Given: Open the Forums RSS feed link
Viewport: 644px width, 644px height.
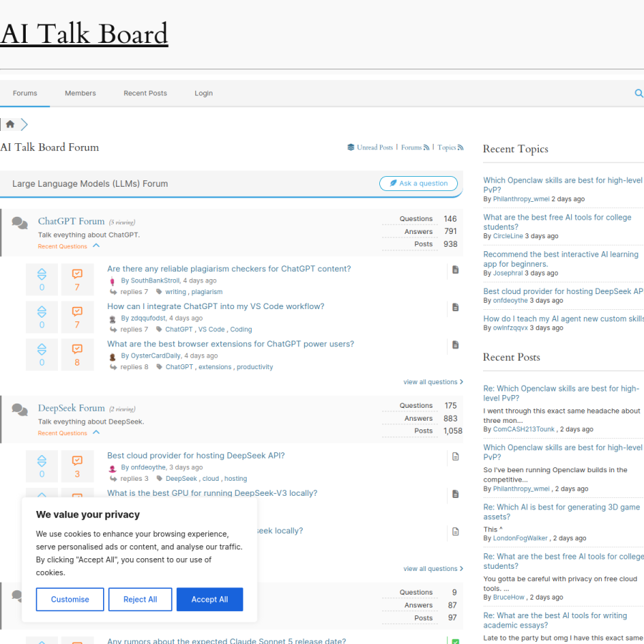Looking at the screenshot, I should coord(415,147).
